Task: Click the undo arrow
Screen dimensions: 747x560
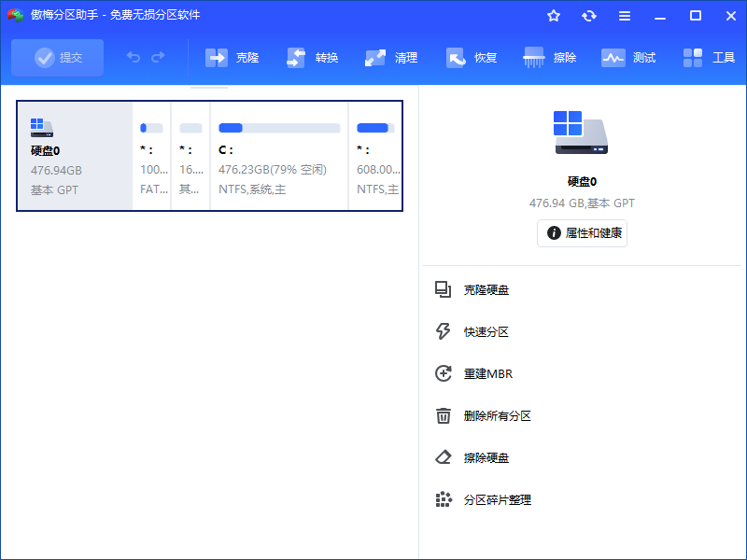Action: point(132,57)
